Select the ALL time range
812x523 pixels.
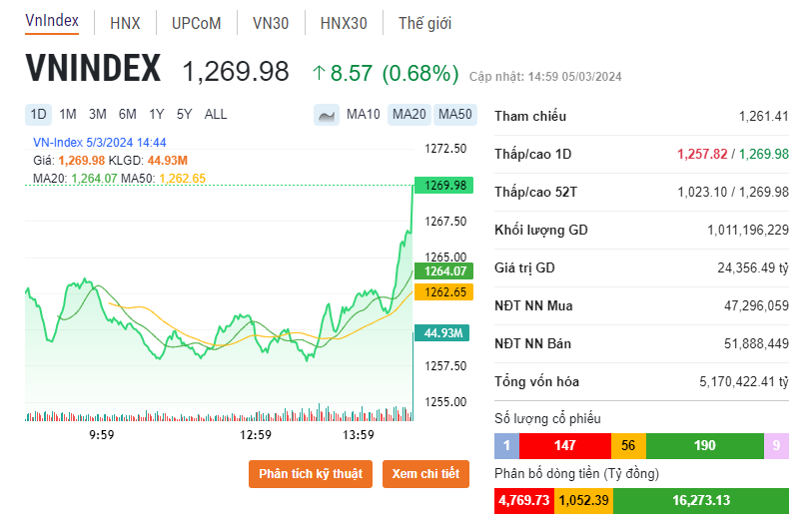(216, 115)
